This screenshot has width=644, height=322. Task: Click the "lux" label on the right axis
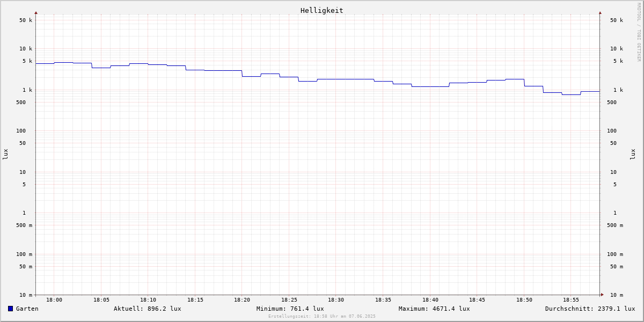point(633,154)
